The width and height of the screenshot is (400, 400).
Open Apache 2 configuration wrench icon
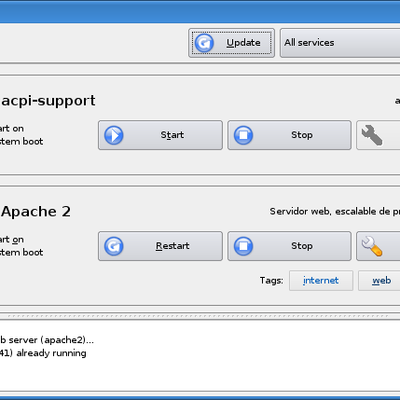pos(378,246)
